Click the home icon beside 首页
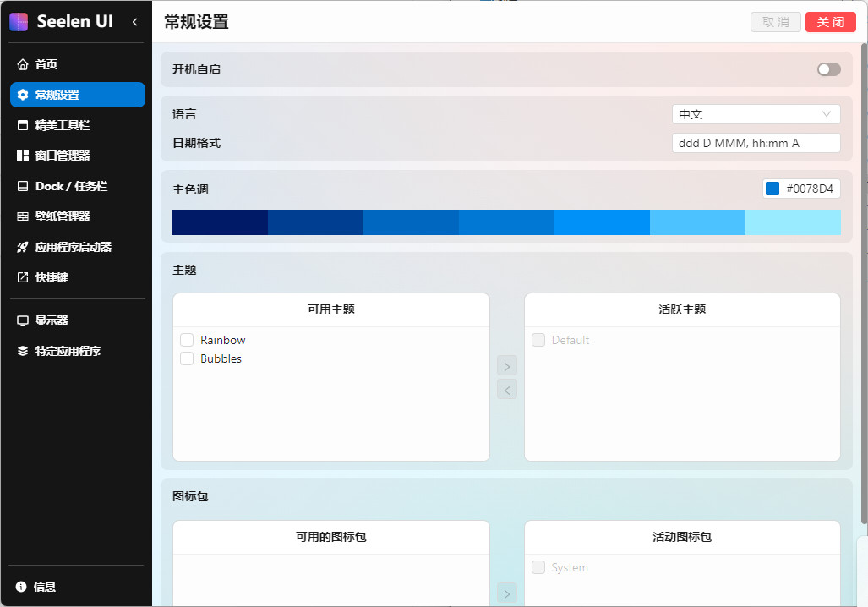 pos(23,64)
